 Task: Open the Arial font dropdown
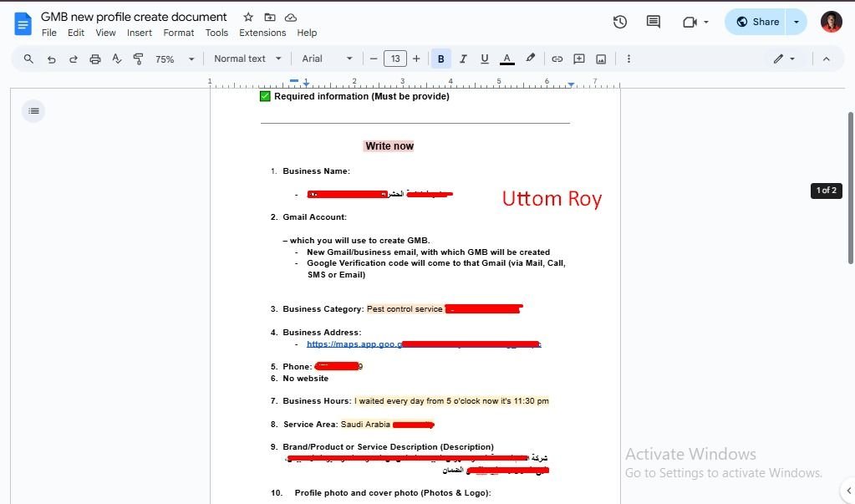328,59
